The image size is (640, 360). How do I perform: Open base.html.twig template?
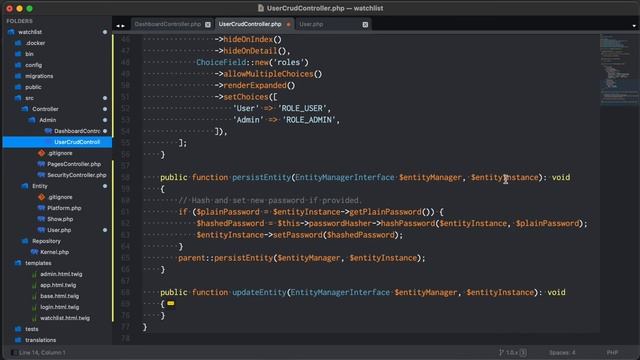coord(60,296)
